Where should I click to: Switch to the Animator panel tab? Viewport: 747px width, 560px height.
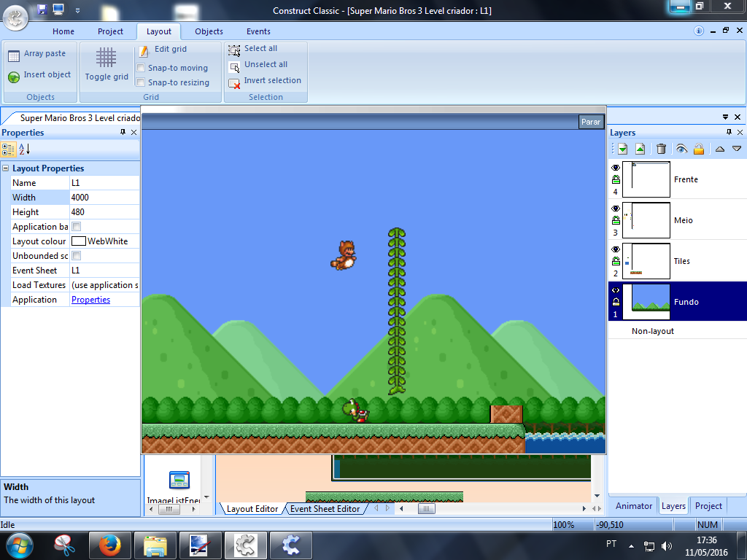click(x=634, y=506)
